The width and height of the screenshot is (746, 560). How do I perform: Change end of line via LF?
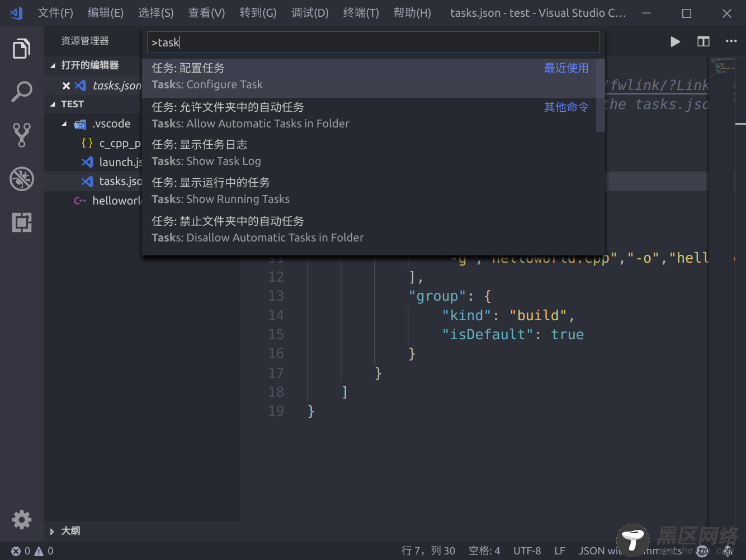560,551
